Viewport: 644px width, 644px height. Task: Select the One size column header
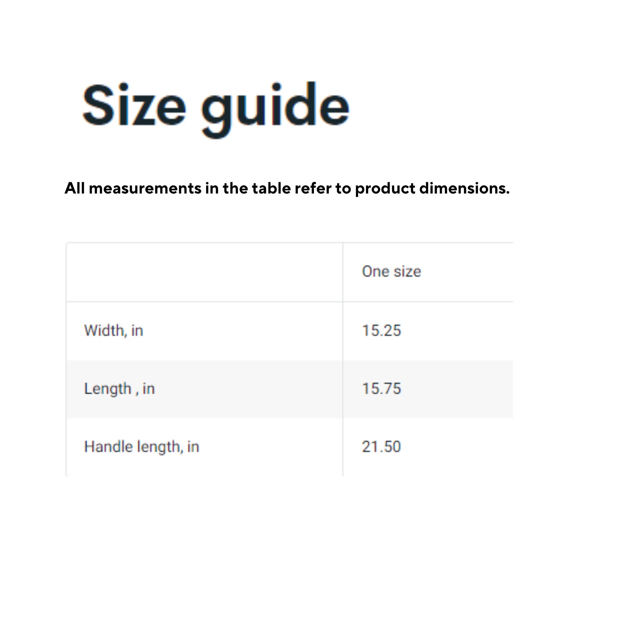pyautogui.click(x=391, y=271)
